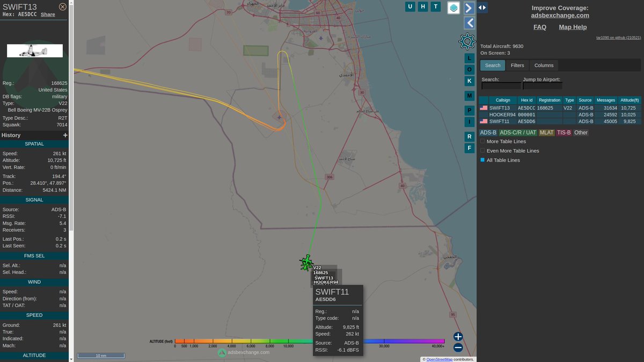The width and height of the screenshot is (644, 362).
Task: Enable More Table Lines checkbox
Action: click(x=482, y=142)
